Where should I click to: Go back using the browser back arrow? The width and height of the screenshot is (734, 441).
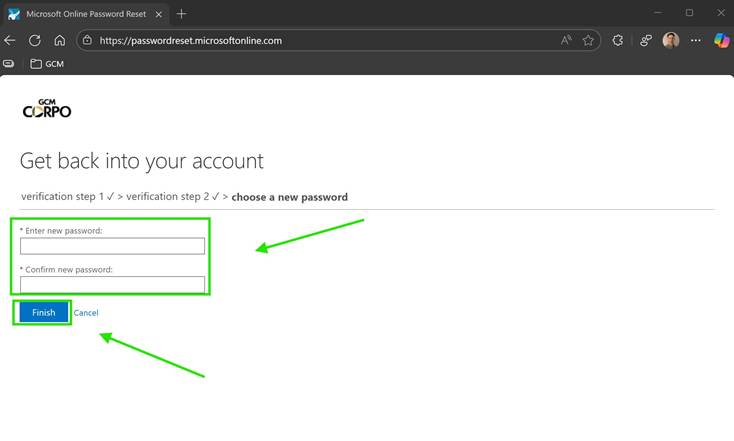pyautogui.click(x=10, y=41)
